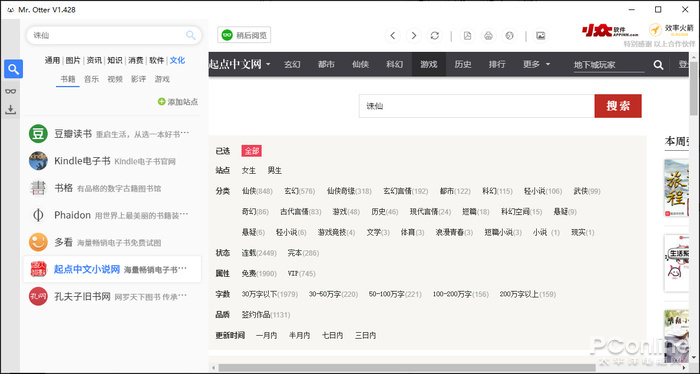Screen dimensions: 700x374
Task: Filter by 女生 site
Action: pyautogui.click(x=249, y=170)
